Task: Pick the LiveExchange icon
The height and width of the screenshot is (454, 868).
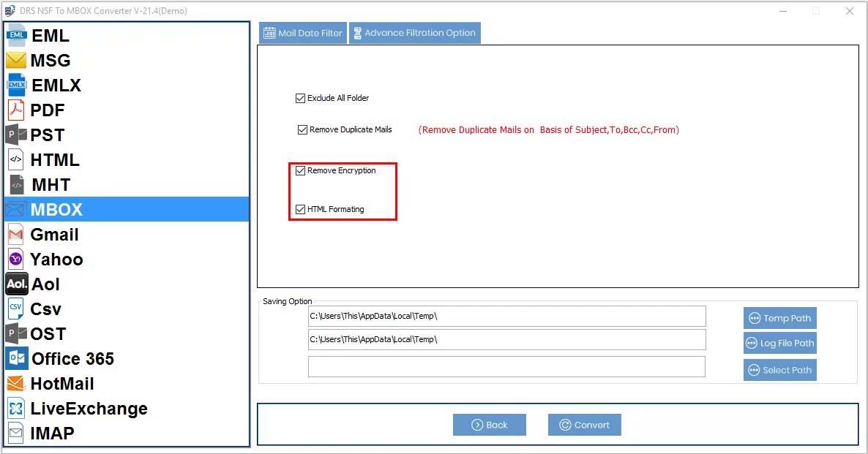Action: pos(16,409)
